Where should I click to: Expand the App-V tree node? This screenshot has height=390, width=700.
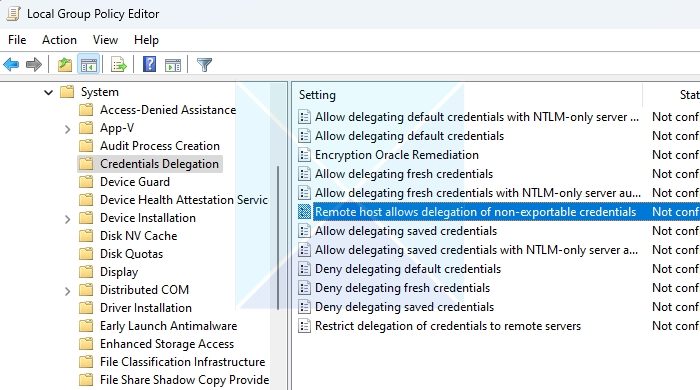coord(67,129)
